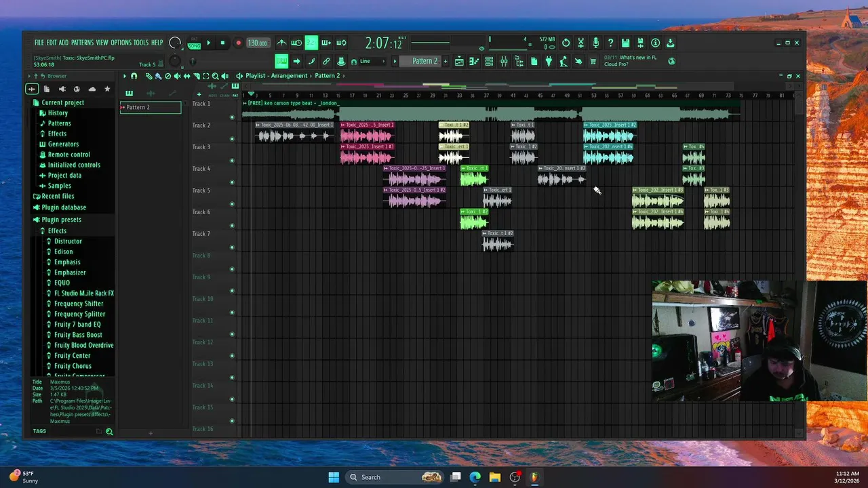Open the TOOLS menu

click(x=141, y=43)
